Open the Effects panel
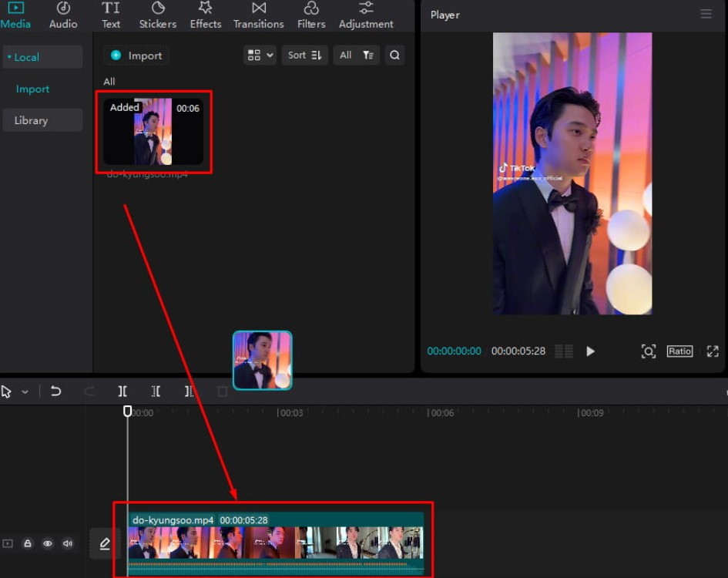Viewport: 728px width, 578px height. (205, 15)
